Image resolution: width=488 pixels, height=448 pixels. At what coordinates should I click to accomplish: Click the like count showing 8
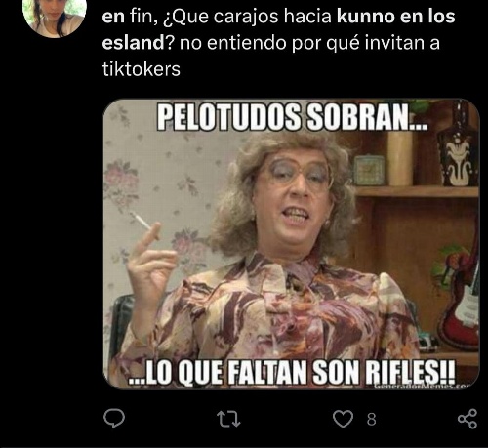[372, 420]
